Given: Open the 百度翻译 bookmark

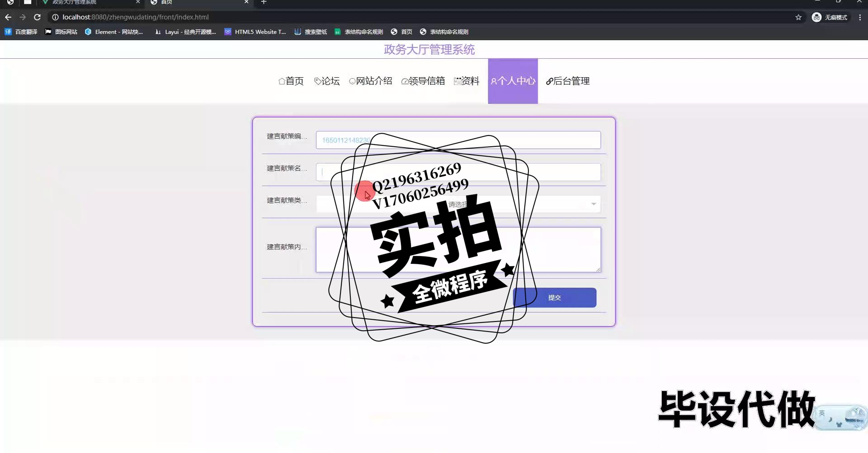Looking at the screenshot, I should pos(21,32).
